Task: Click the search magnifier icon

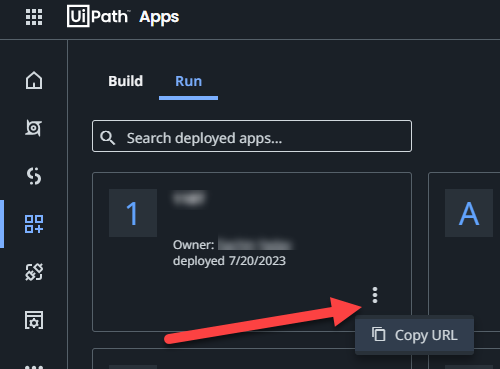Action: (108, 138)
